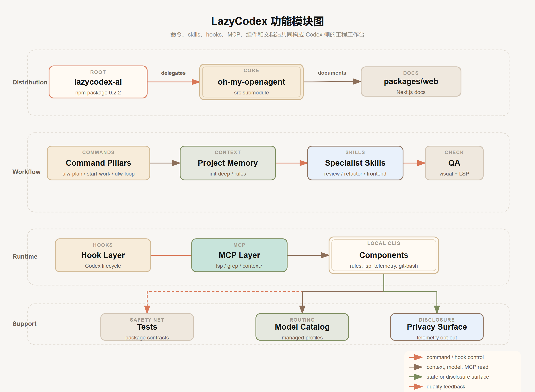Click 'context, model, MCP read' legend text
Image resolution: width=535 pixels, height=392 pixels.
tap(457, 367)
